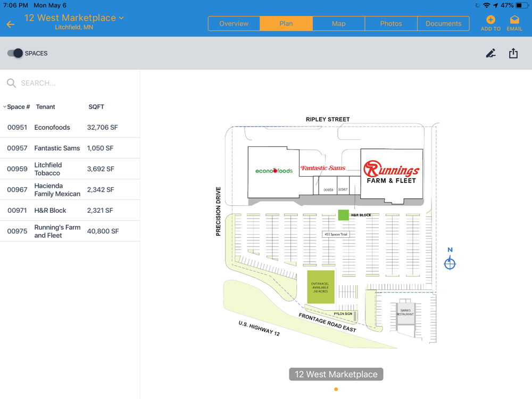Select the H&R Block tenant row
The width and height of the screenshot is (532, 399).
pos(70,210)
